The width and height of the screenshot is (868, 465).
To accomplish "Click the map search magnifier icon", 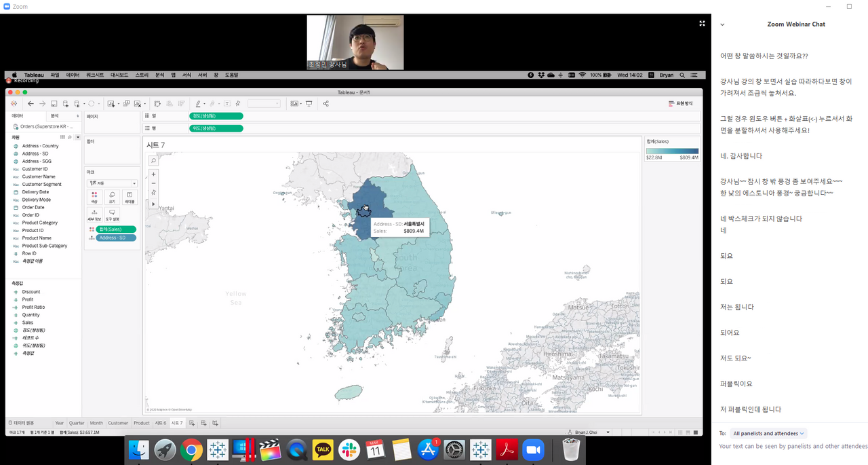I will point(153,161).
